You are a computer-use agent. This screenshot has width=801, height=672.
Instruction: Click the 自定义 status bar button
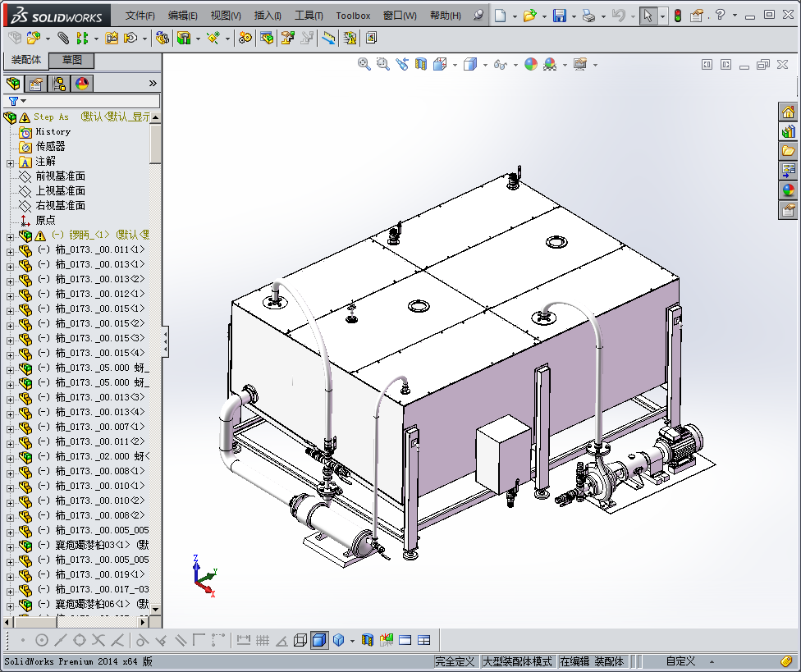click(x=680, y=661)
